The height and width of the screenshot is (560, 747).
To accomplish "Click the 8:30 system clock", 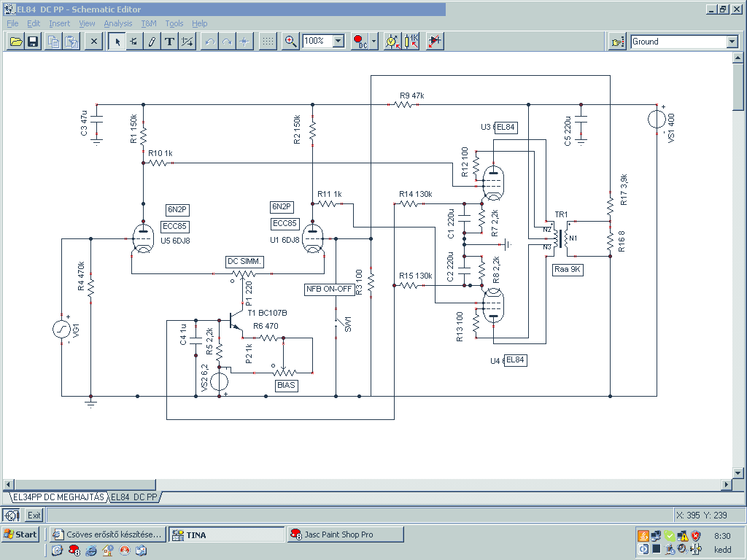I will 722,536.
